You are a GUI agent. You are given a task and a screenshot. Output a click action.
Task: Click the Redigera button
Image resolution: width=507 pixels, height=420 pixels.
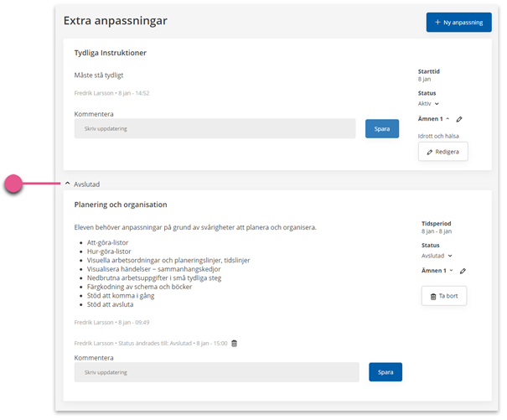(443, 152)
